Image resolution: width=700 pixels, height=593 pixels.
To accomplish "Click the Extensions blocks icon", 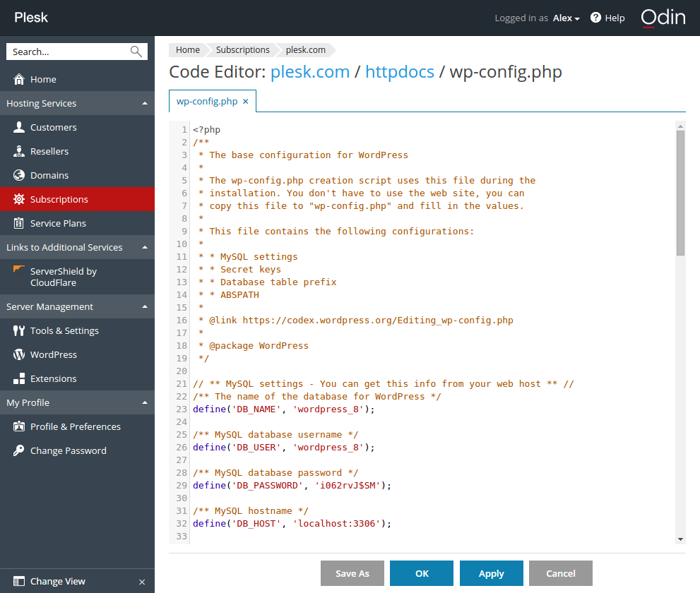I will click(19, 379).
